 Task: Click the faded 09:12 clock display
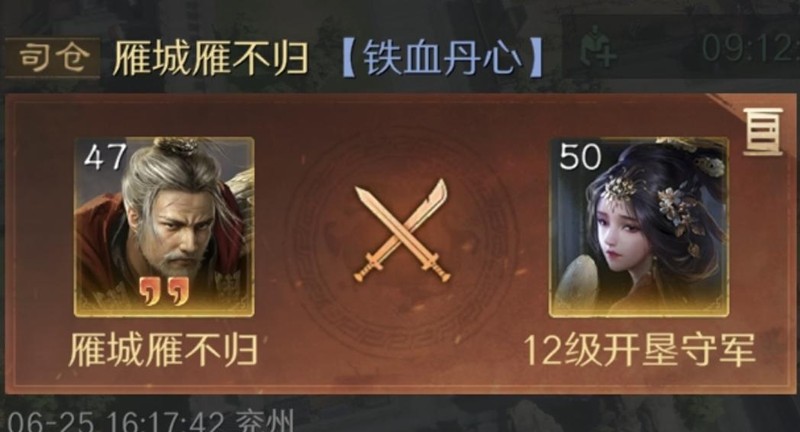pyautogui.click(x=750, y=48)
